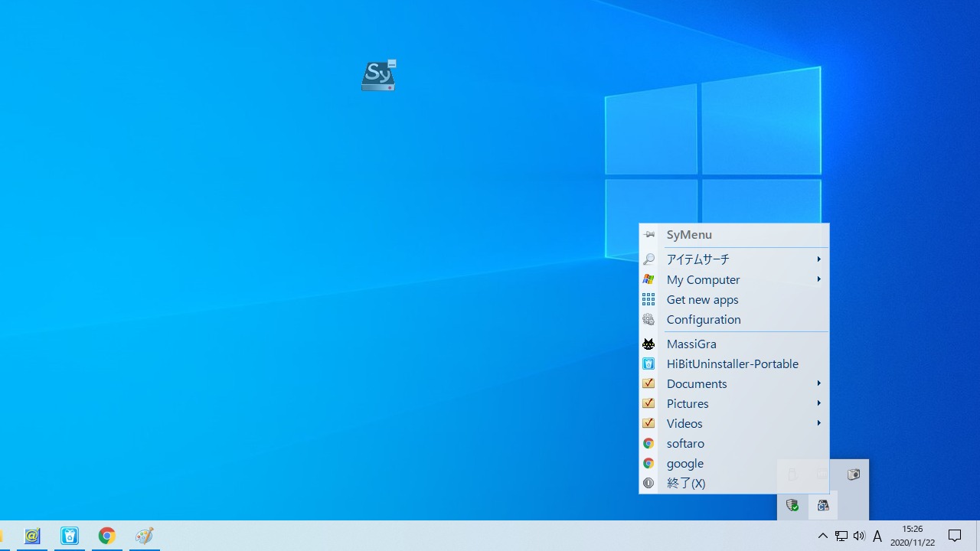Viewport: 980px width, 551px height.
Task: Click the Documents folder check icon
Action: 648,383
